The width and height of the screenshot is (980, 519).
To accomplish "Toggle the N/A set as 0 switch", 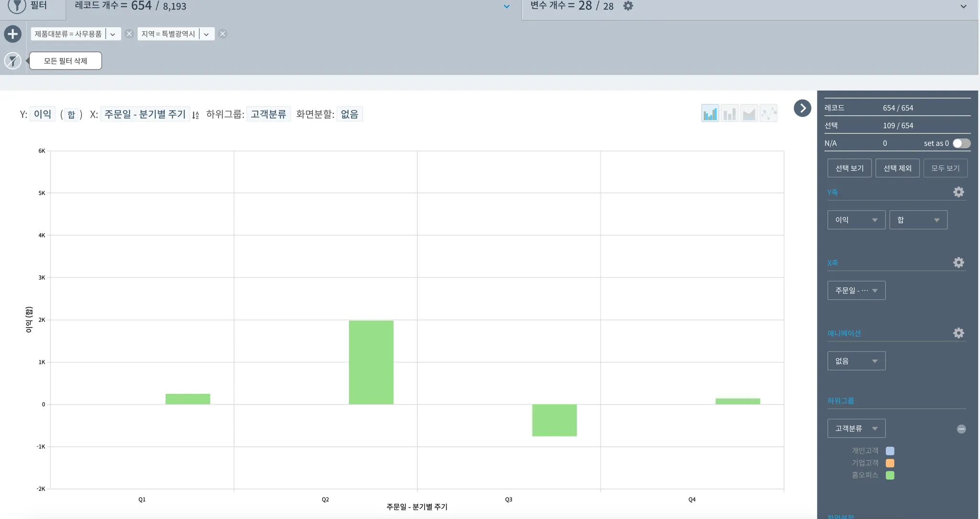I will point(961,143).
